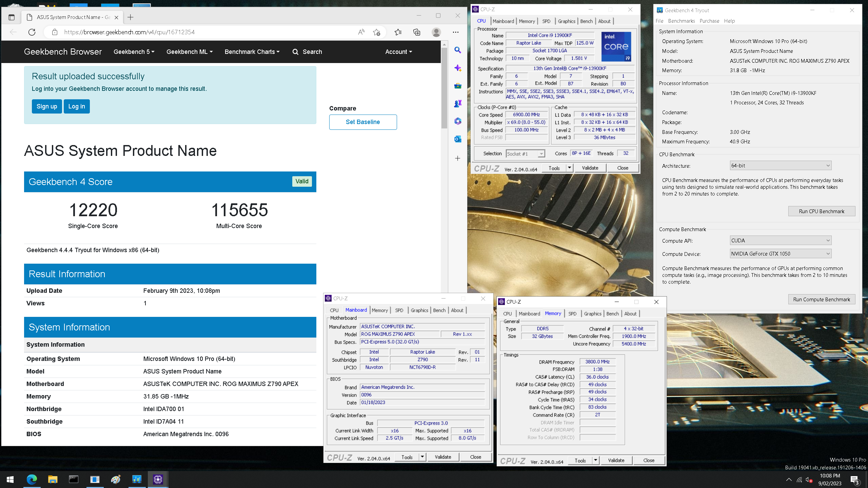This screenshot has height=488, width=868.
Task: Open the Compute Device GTX 1050 dropdown
Action: tap(781, 254)
